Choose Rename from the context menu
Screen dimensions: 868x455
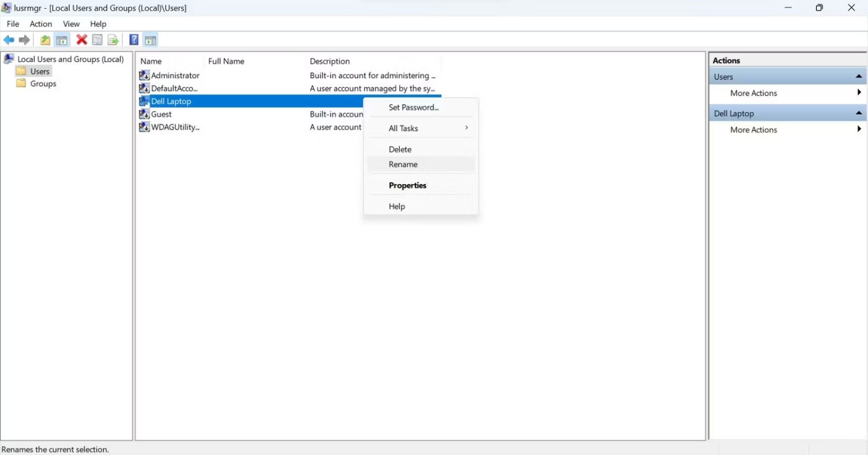coord(403,164)
